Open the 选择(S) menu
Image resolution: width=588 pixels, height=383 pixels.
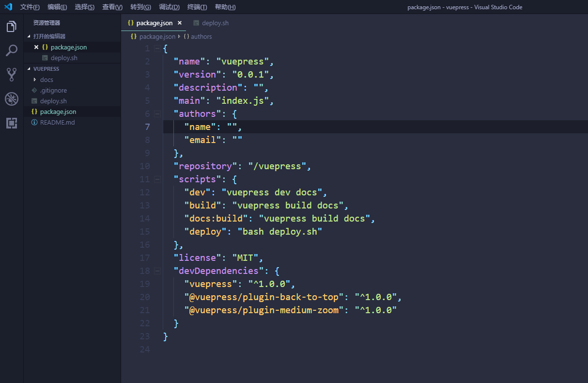[85, 7]
